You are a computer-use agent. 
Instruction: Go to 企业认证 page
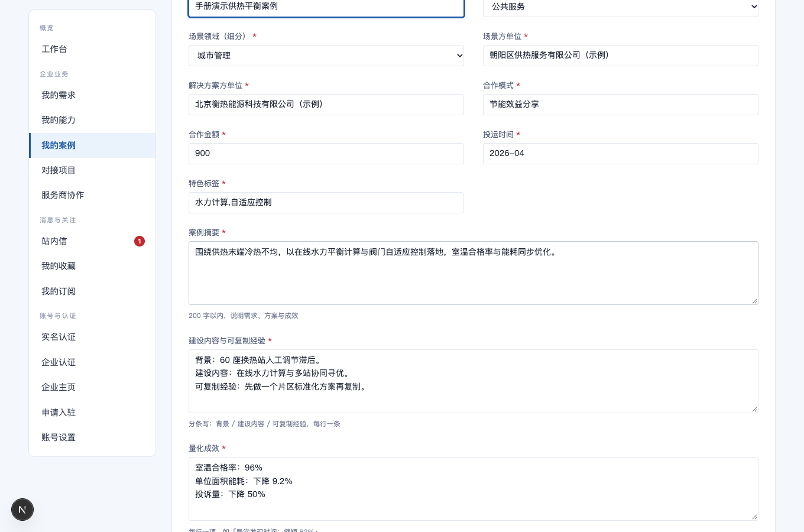tap(92, 362)
